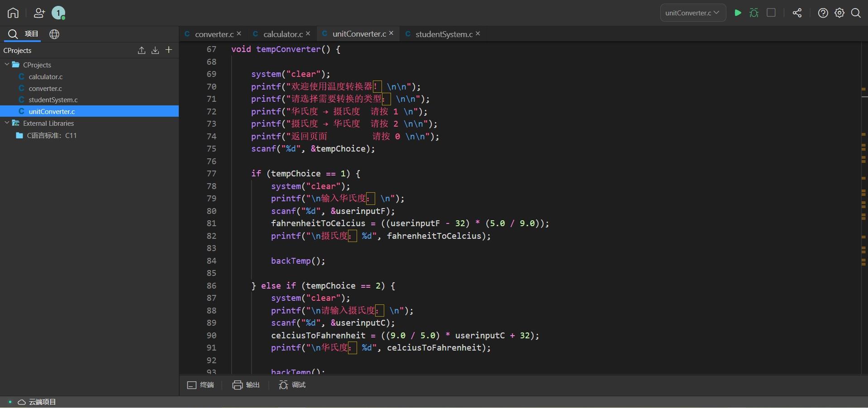Click the fahrenheitToCelcius assignment line

point(410,223)
